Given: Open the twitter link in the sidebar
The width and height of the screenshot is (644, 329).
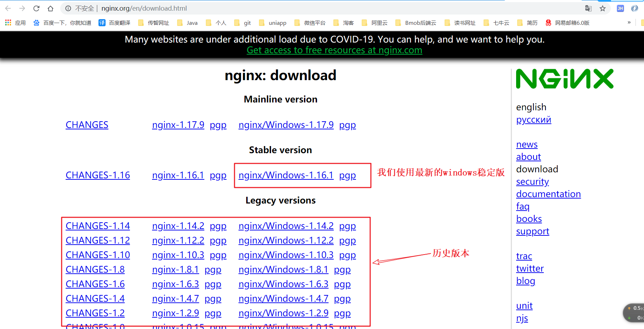Looking at the screenshot, I should tap(530, 268).
